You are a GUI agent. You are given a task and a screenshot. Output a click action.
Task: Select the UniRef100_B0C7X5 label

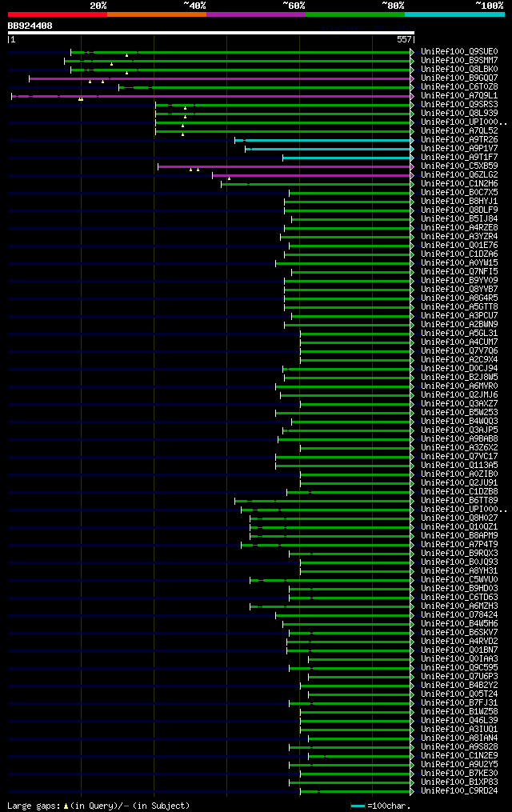pos(459,193)
